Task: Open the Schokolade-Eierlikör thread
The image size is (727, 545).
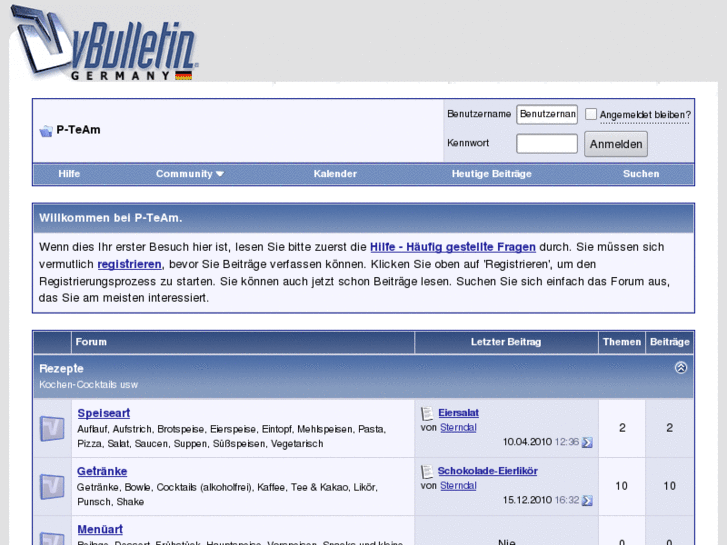Action: click(x=488, y=471)
